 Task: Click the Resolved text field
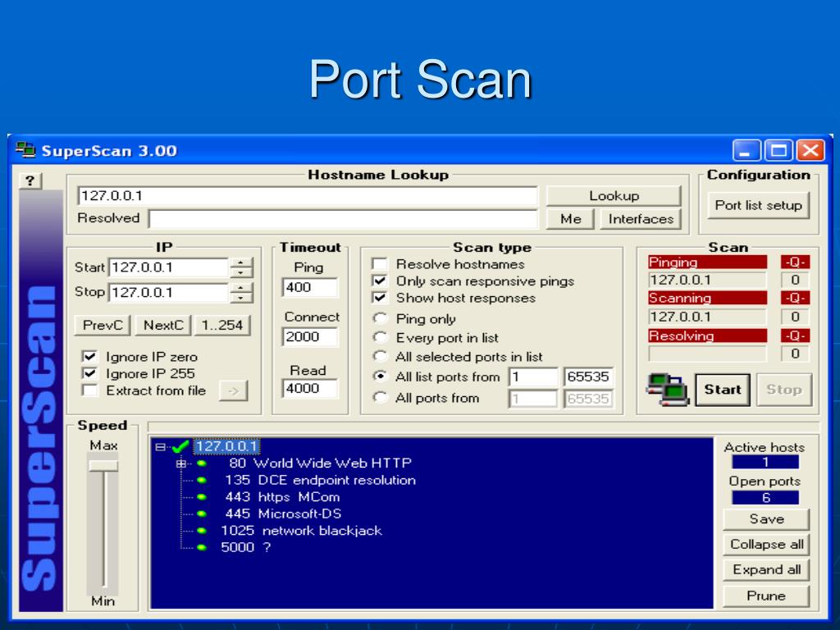point(344,219)
